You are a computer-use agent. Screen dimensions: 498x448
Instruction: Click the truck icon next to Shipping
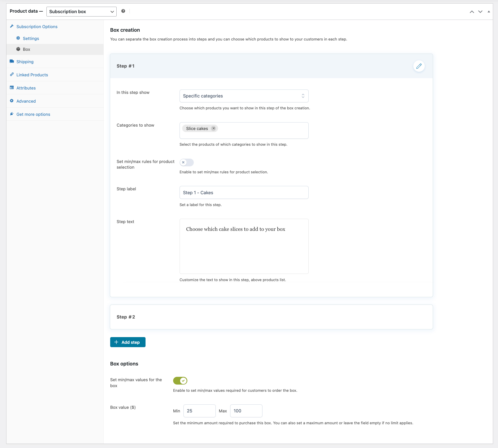pos(12,61)
